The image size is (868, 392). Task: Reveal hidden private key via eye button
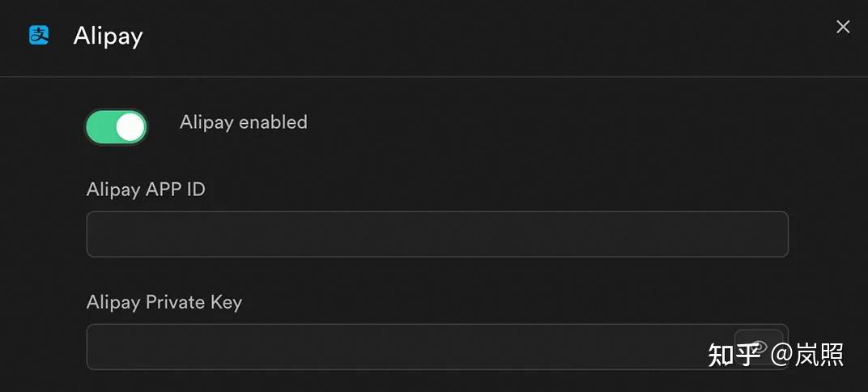pos(759,346)
